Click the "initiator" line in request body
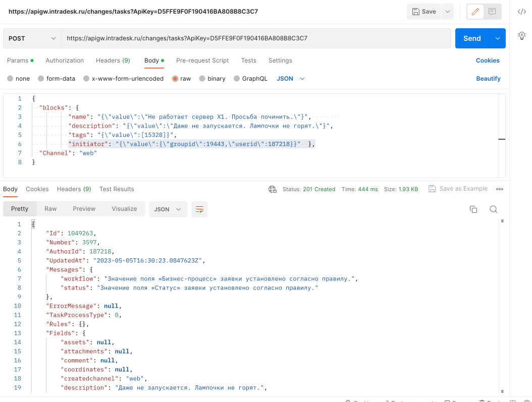The height and width of the screenshot is (402, 532). click(x=192, y=144)
